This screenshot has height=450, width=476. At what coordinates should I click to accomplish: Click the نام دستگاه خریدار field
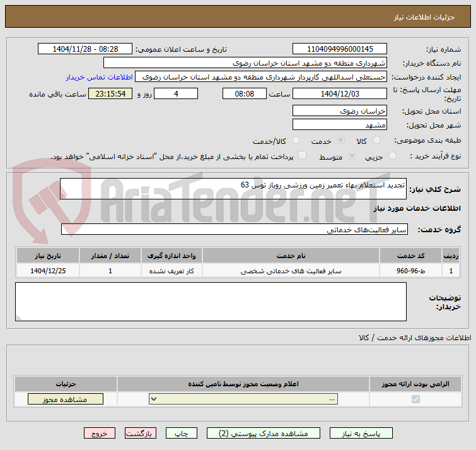245,63
